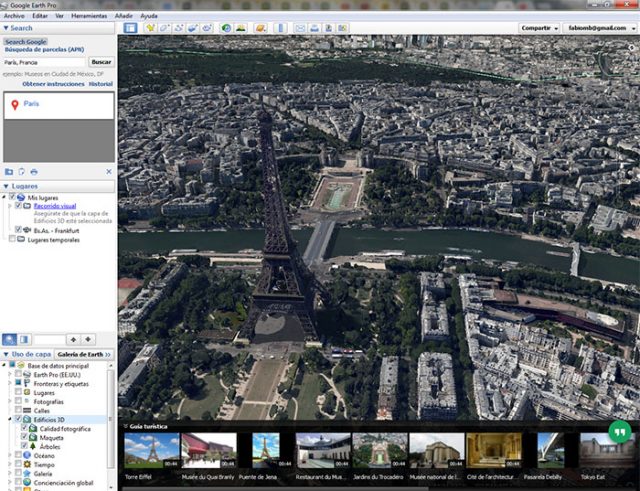Screen dimensions: 640x491
Task: Click the split-panel icon beside the magnifier
Action: 24,339
